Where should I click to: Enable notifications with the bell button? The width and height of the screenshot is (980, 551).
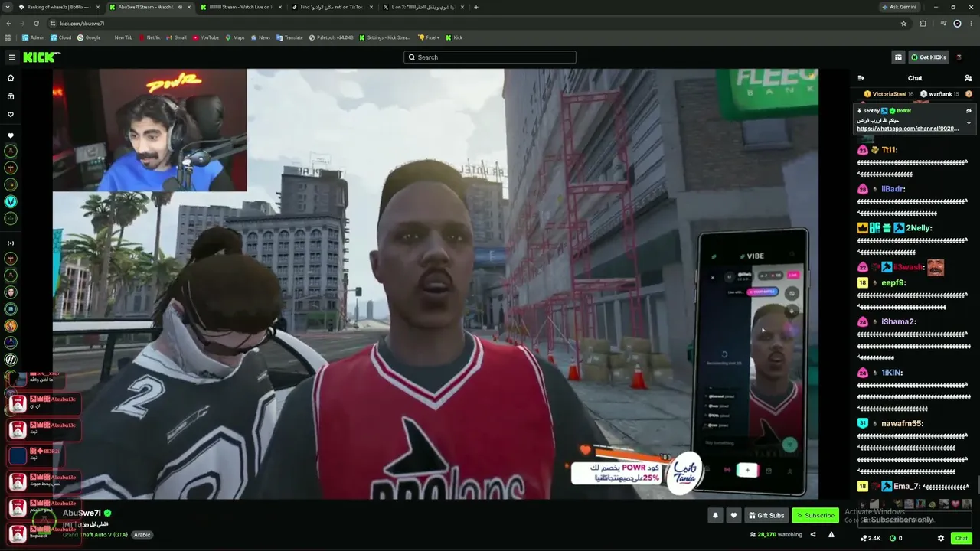[x=715, y=516]
